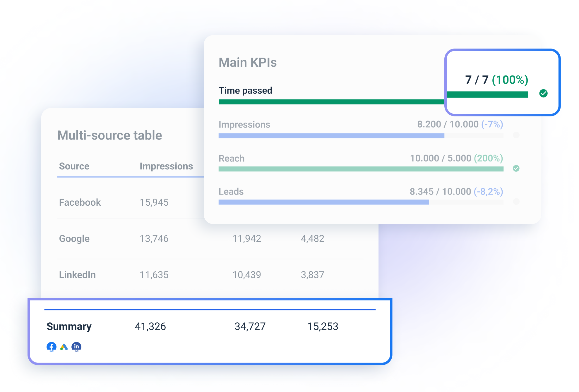Viewport: 579px width, 392px height.
Task: Click the grey status dot beside Impressions bar
Action: (x=516, y=135)
